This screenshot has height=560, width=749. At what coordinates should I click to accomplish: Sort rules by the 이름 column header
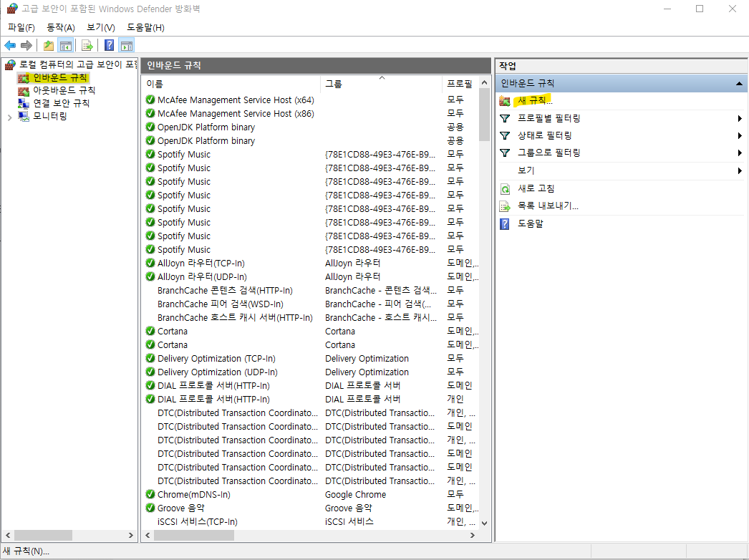coord(232,84)
